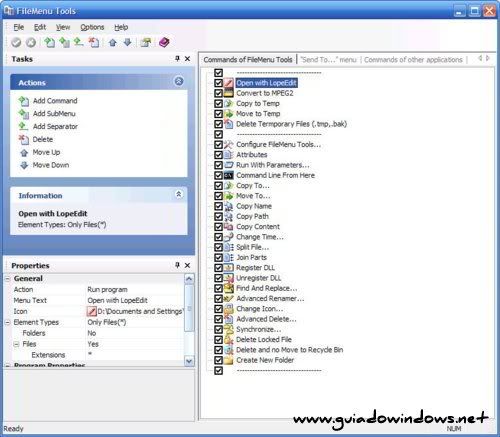
Task: Click the Find And Replace icon
Action: tap(229, 288)
